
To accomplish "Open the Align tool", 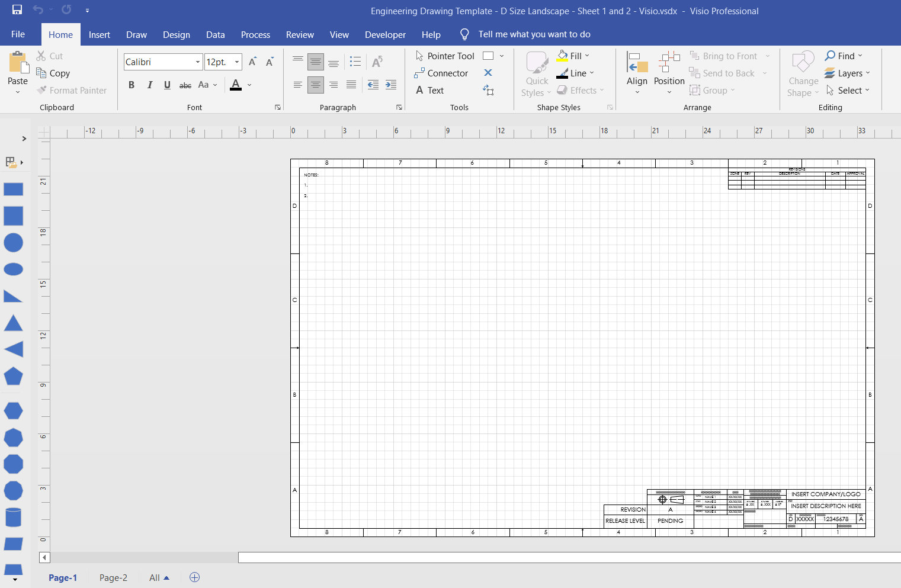I will coord(637,71).
